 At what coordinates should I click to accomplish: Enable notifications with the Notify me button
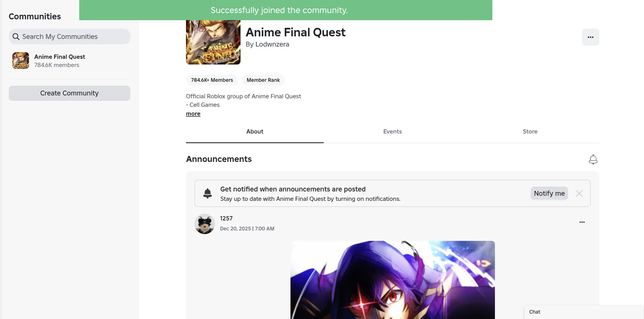549,193
